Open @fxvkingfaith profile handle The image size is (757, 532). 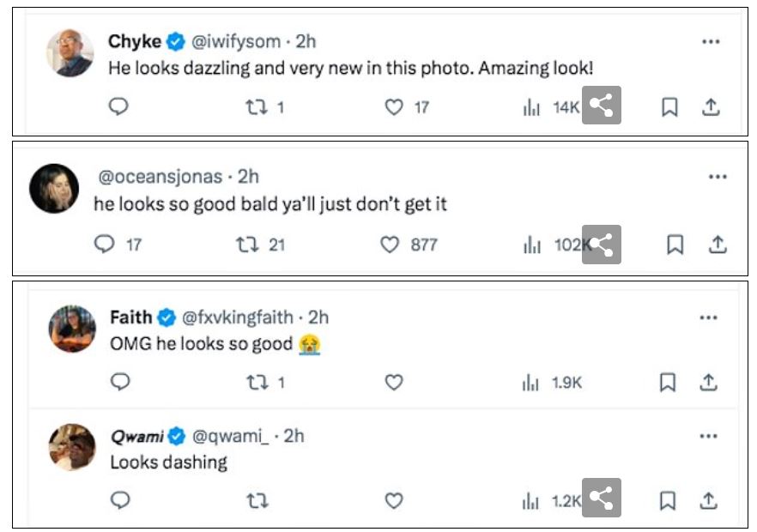tap(237, 317)
